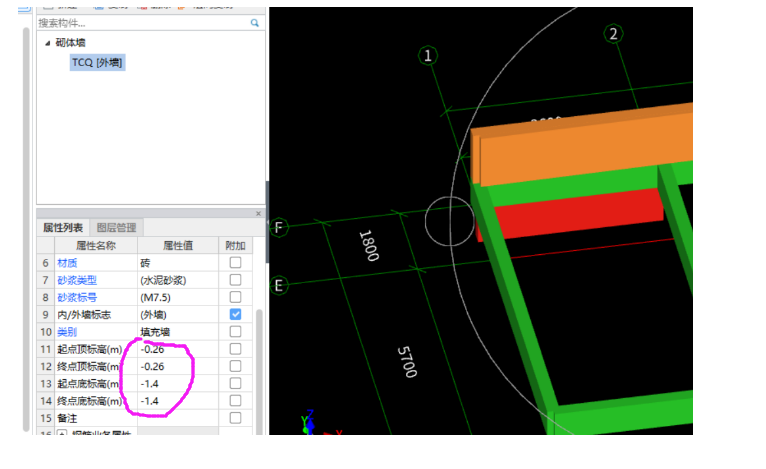Toggle the 附加 checkbox for 砂浆类型
The image size is (766, 469).
[x=235, y=280]
